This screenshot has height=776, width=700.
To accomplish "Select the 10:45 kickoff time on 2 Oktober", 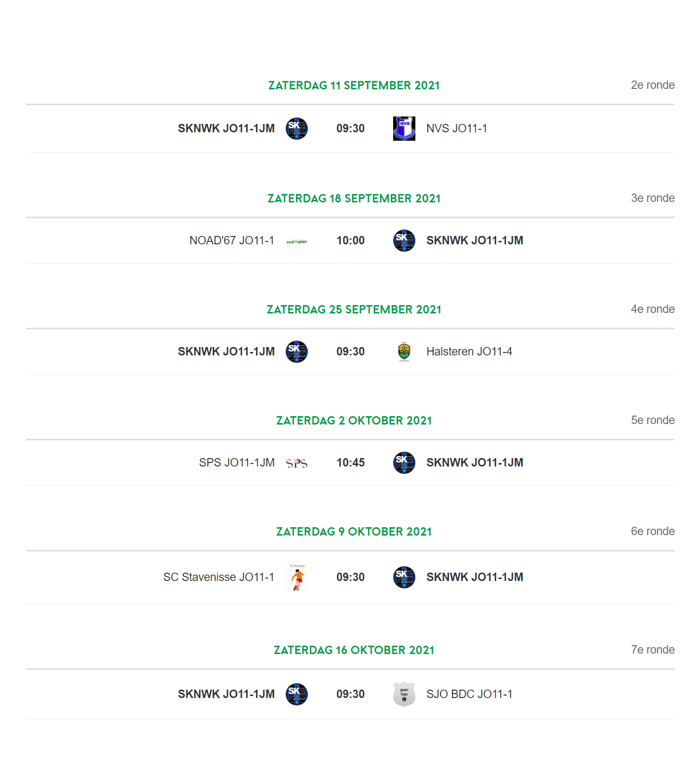I will [x=350, y=463].
